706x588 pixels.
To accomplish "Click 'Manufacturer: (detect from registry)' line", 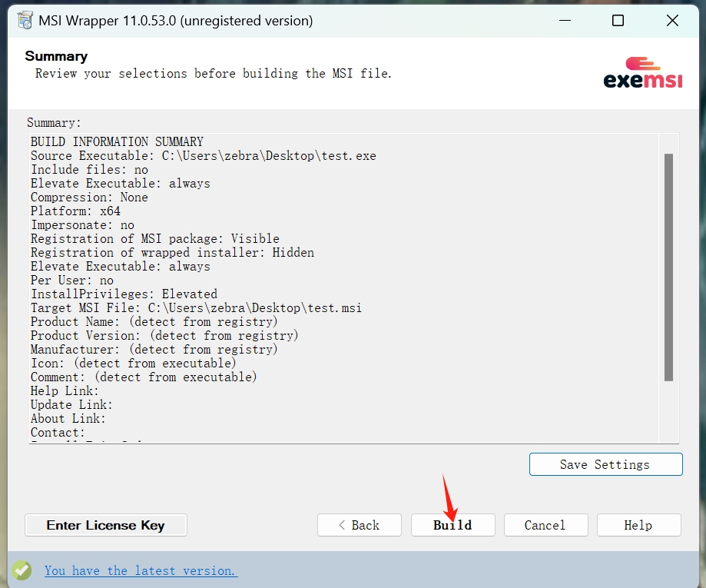I will 154,349.
